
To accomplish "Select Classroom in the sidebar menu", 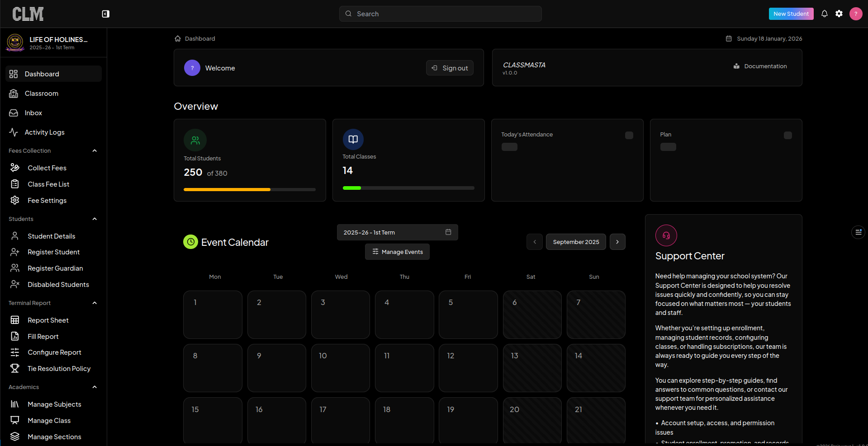I will [41, 93].
